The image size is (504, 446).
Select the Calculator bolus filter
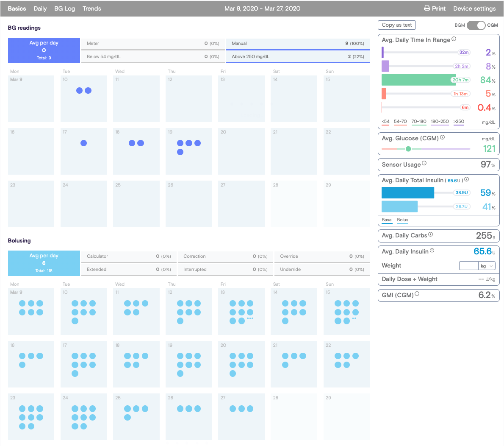128,256
